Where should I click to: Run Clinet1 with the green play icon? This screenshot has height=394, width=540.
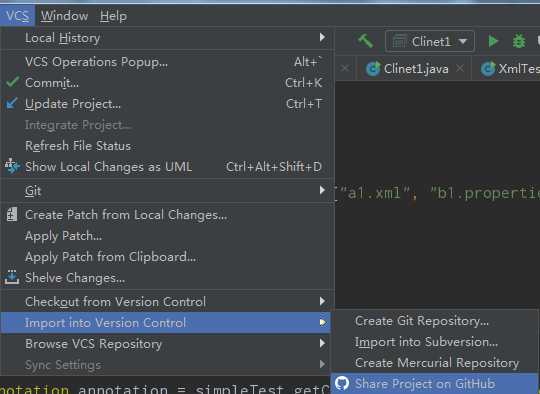pyautogui.click(x=493, y=41)
